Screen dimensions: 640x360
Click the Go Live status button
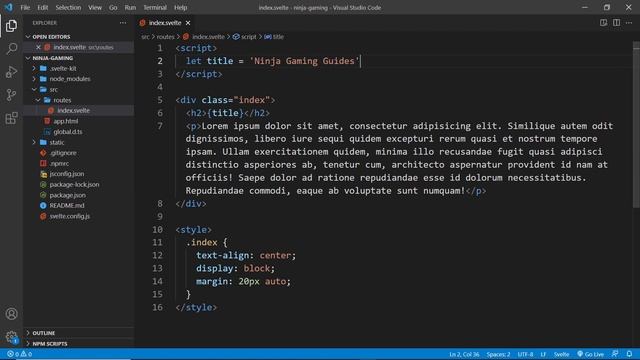(590, 354)
